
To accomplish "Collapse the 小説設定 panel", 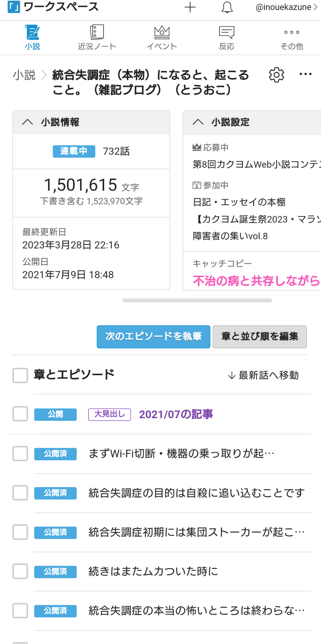I will (198, 122).
